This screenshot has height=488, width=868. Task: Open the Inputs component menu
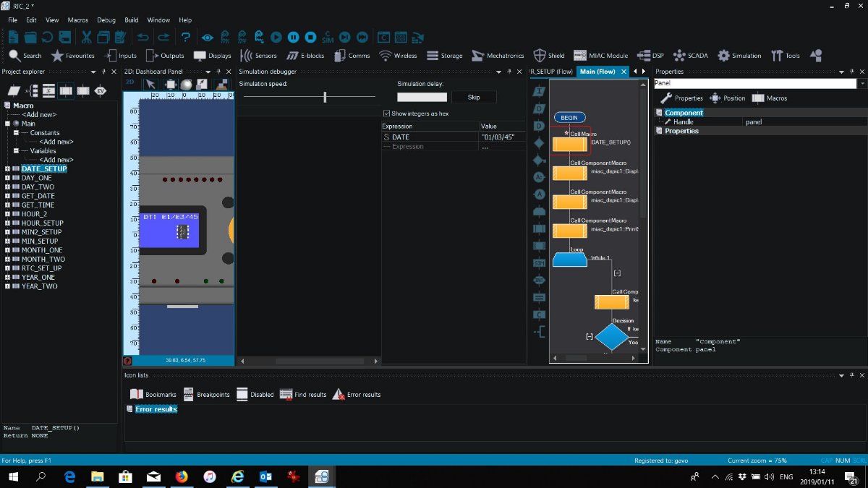[120, 56]
